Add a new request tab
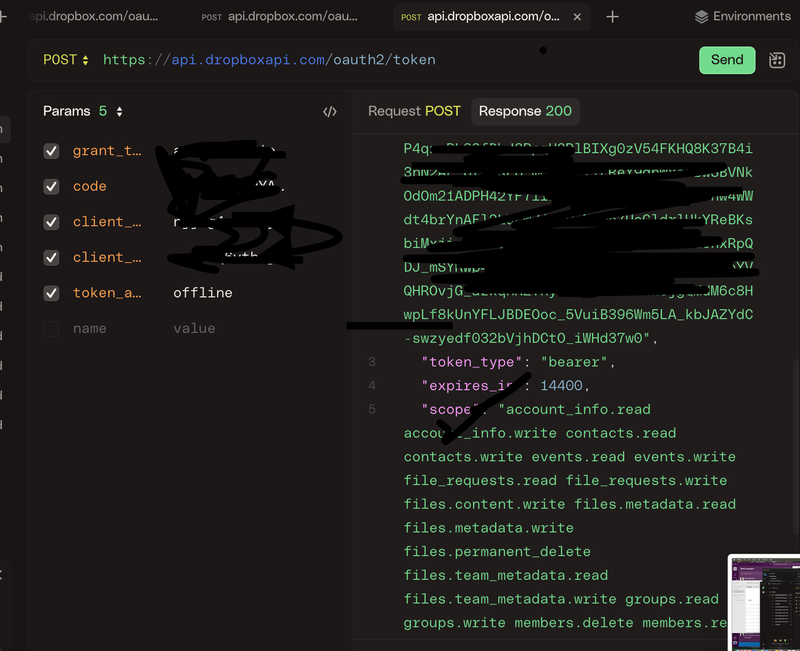This screenshot has width=800, height=651. (612, 17)
